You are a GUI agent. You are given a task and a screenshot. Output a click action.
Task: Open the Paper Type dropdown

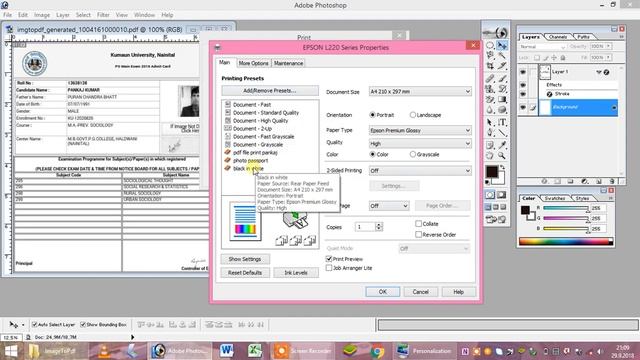coord(420,131)
